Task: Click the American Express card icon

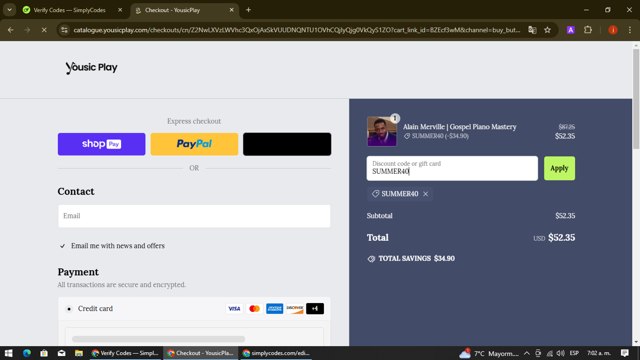Action: (274, 309)
